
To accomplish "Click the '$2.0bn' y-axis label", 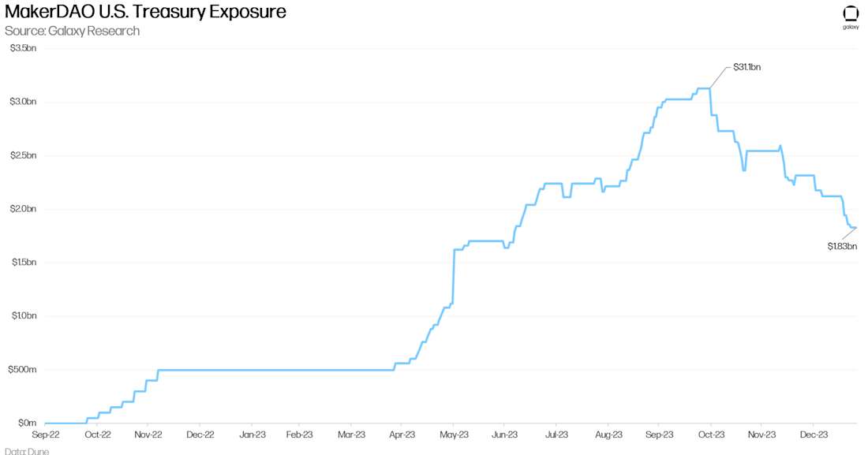I will (x=23, y=209).
